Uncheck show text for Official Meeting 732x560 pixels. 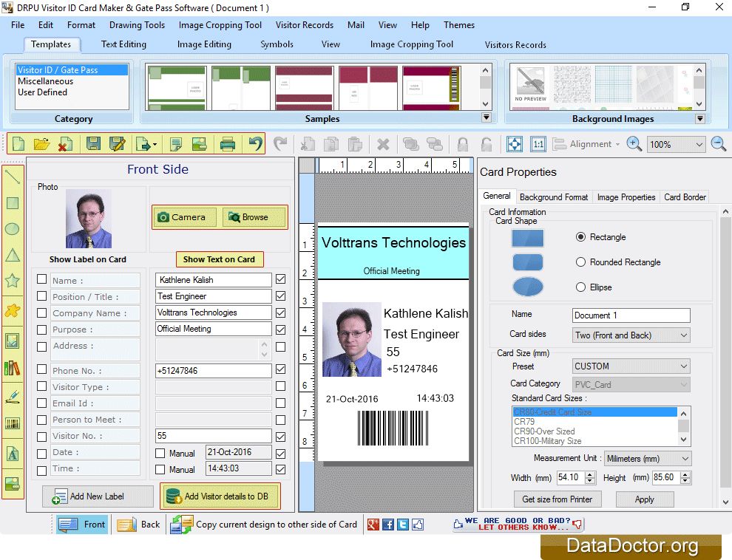(280, 329)
